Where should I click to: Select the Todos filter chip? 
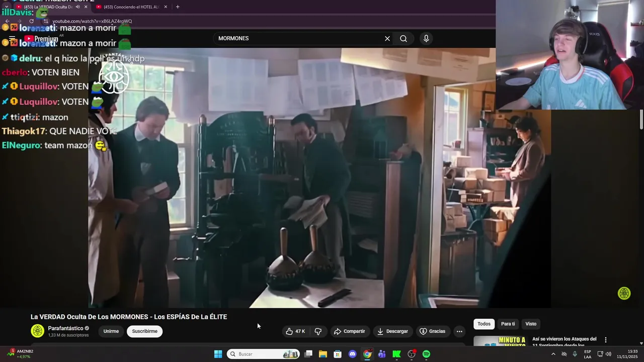coord(484,324)
